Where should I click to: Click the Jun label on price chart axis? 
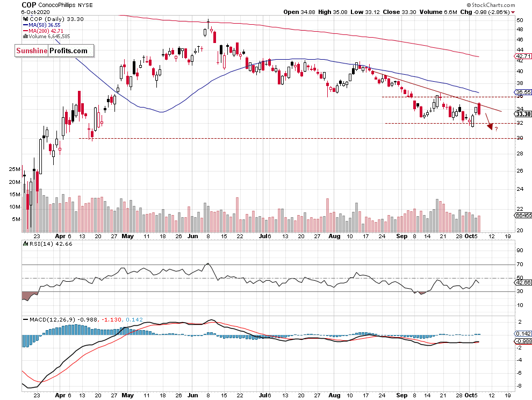pos(193,237)
